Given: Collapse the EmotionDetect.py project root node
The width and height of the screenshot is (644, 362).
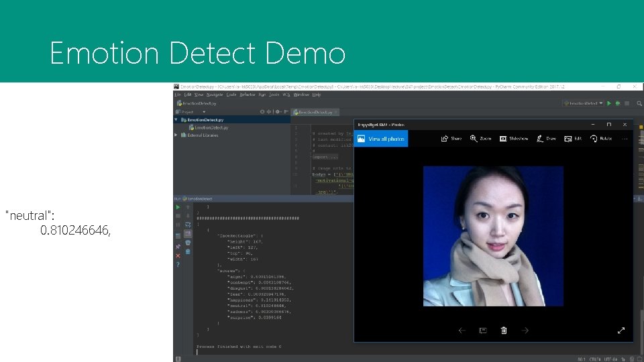Looking at the screenshot, I should (176, 120).
